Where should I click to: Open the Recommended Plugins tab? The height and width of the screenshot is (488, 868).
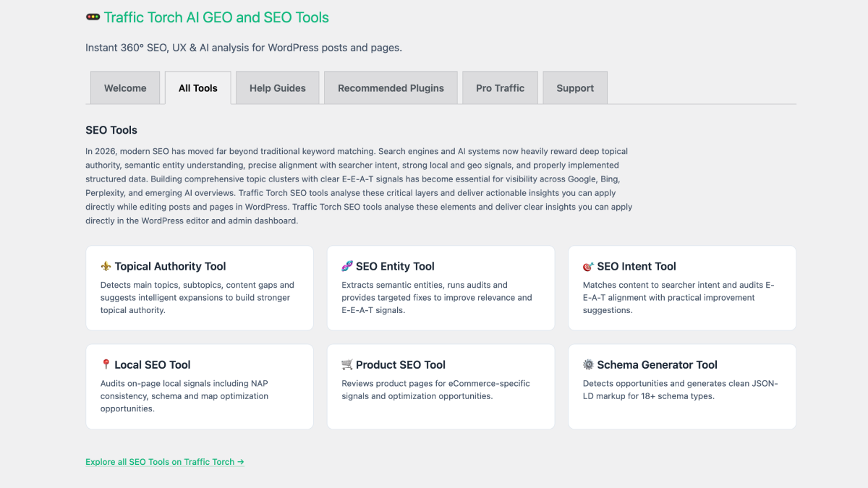(x=391, y=87)
